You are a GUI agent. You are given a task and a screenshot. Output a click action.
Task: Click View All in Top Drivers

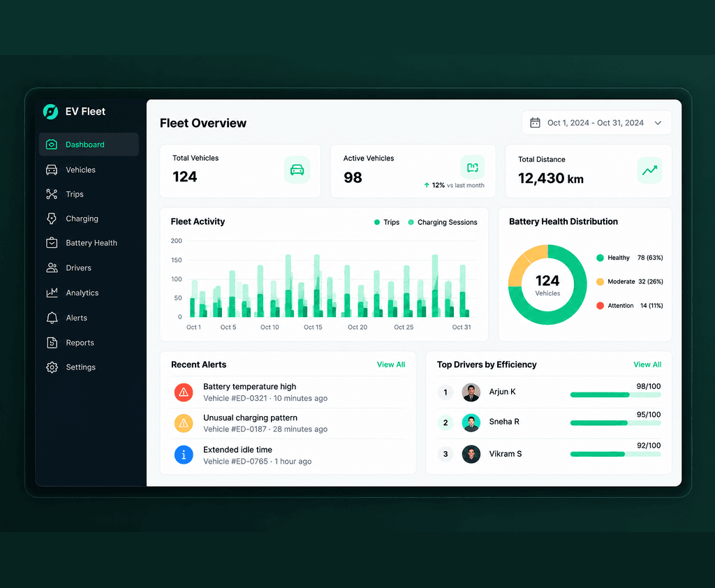coord(647,365)
